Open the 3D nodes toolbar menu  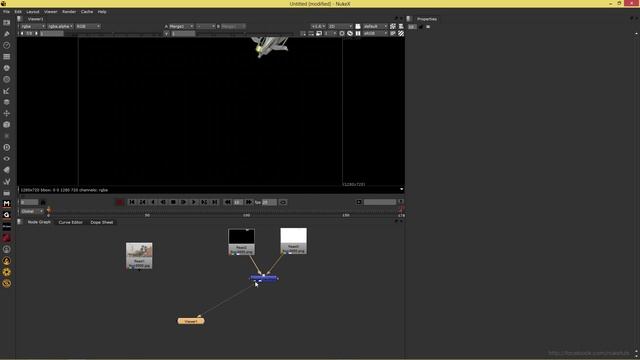click(7, 125)
